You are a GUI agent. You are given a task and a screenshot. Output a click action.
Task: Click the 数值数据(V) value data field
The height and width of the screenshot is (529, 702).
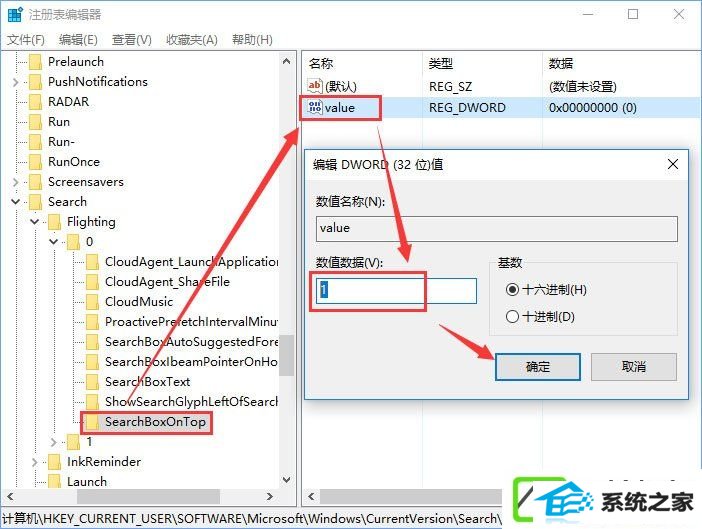click(396, 290)
